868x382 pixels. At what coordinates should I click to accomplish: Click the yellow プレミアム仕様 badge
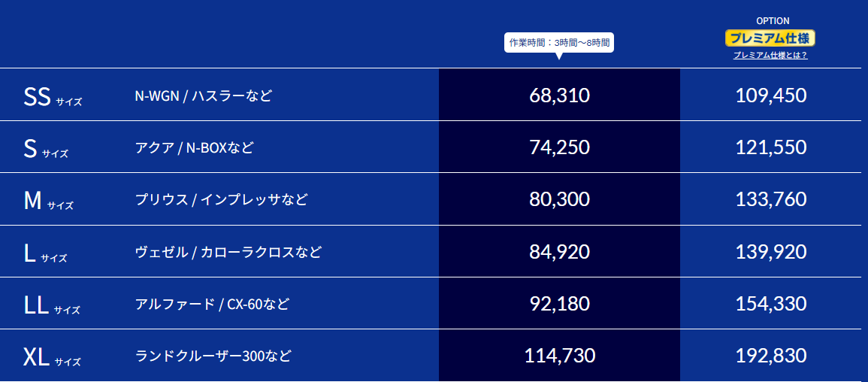(770, 38)
